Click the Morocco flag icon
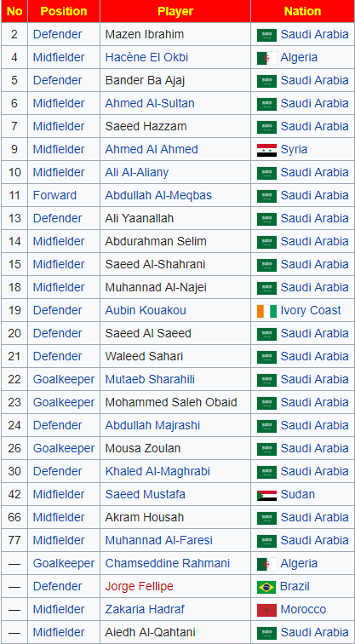The width and height of the screenshot is (355, 644). [x=266, y=610]
